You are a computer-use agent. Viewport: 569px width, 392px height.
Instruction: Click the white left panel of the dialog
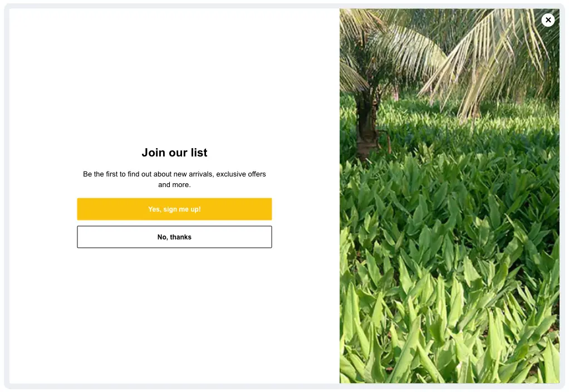[x=174, y=306]
